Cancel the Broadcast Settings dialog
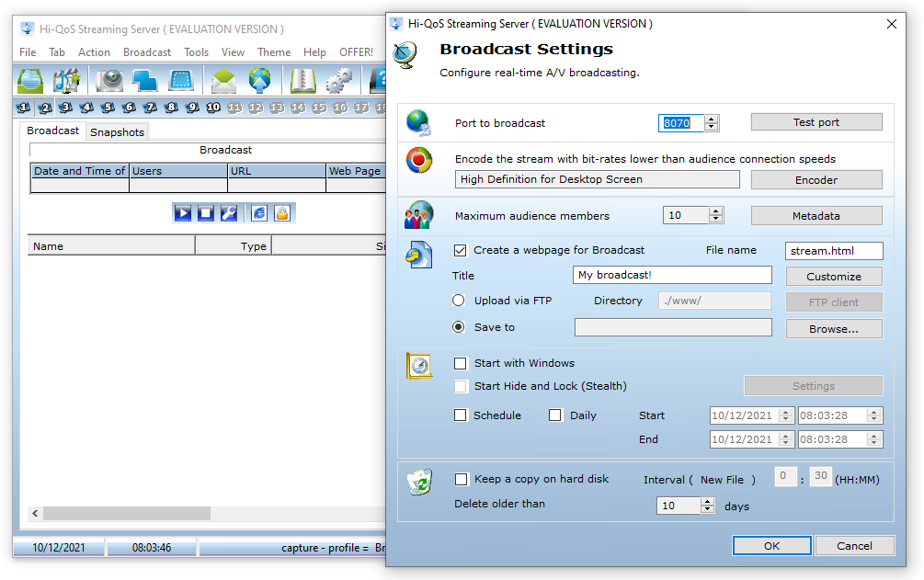Image resolution: width=924 pixels, height=580 pixels. pos(854,546)
